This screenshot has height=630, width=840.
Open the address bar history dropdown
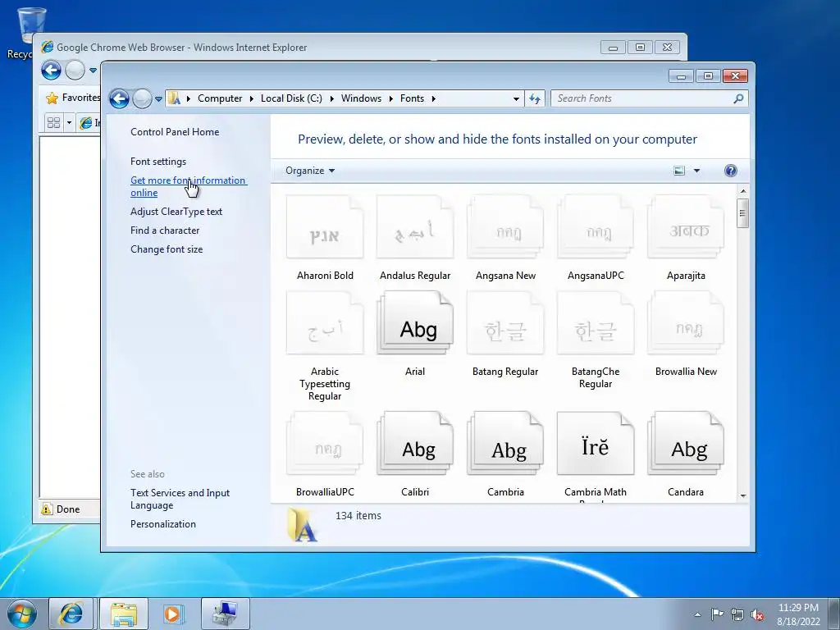(516, 98)
